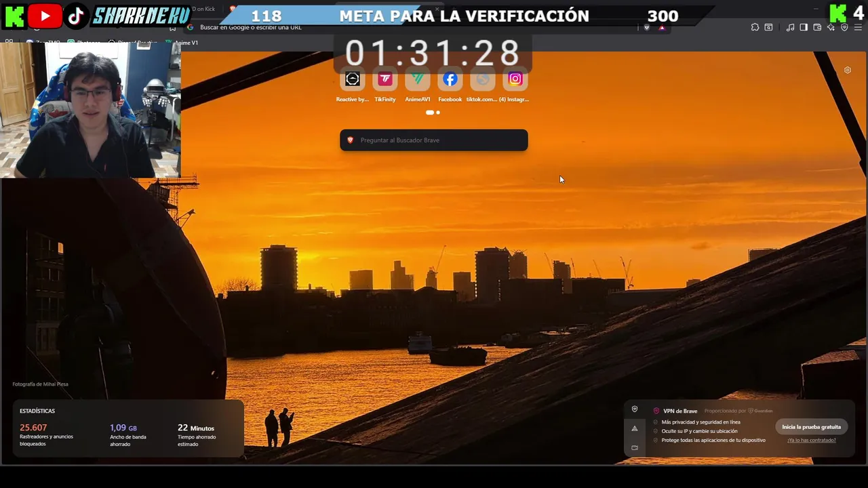
Task: Click the Protege todas las aplicaciones text
Action: coord(713,440)
